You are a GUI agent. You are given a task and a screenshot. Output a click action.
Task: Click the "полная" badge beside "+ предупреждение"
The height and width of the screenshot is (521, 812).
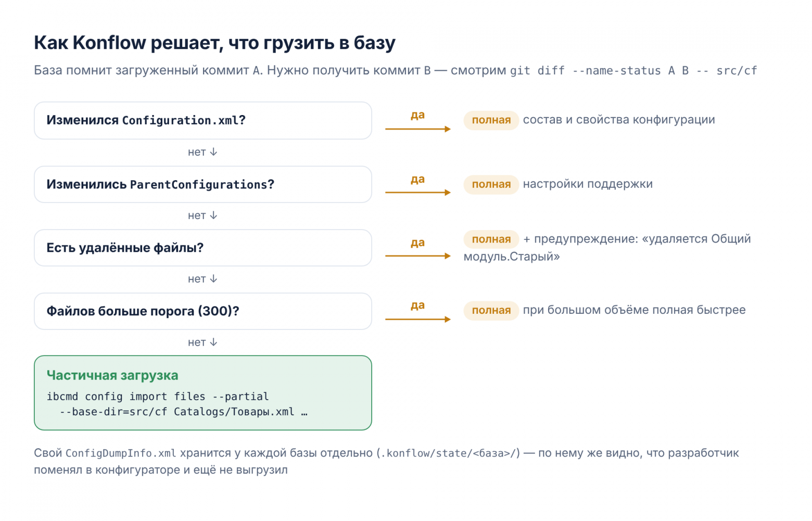coord(491,239)
